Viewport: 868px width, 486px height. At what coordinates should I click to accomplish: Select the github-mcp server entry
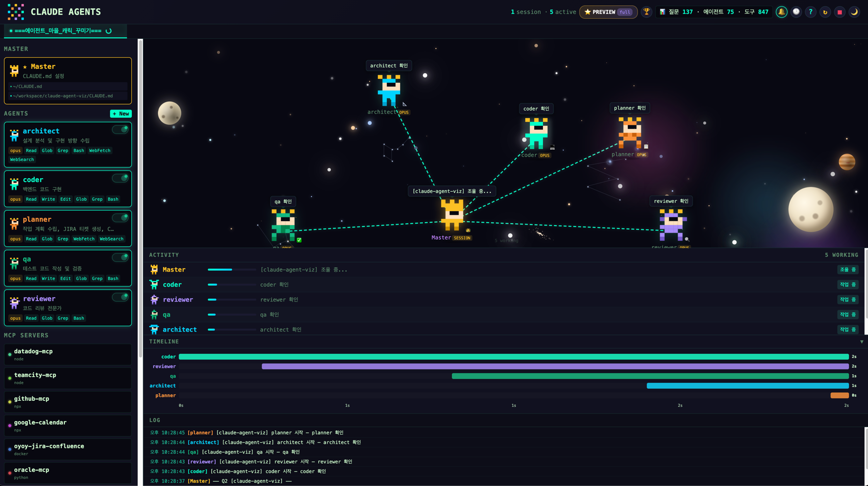click(68, 402)
